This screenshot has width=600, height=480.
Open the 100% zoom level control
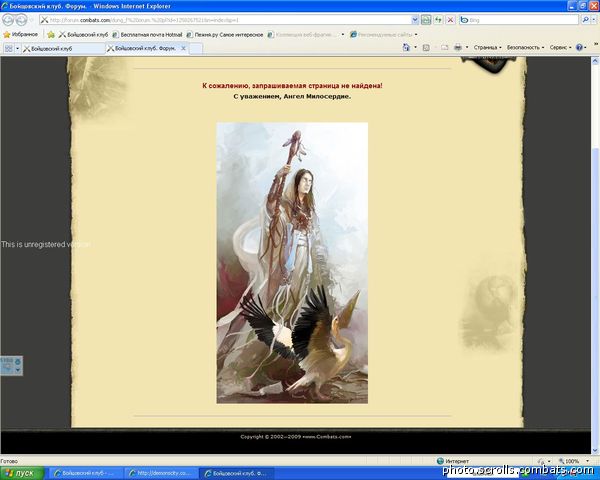[572, 461]
